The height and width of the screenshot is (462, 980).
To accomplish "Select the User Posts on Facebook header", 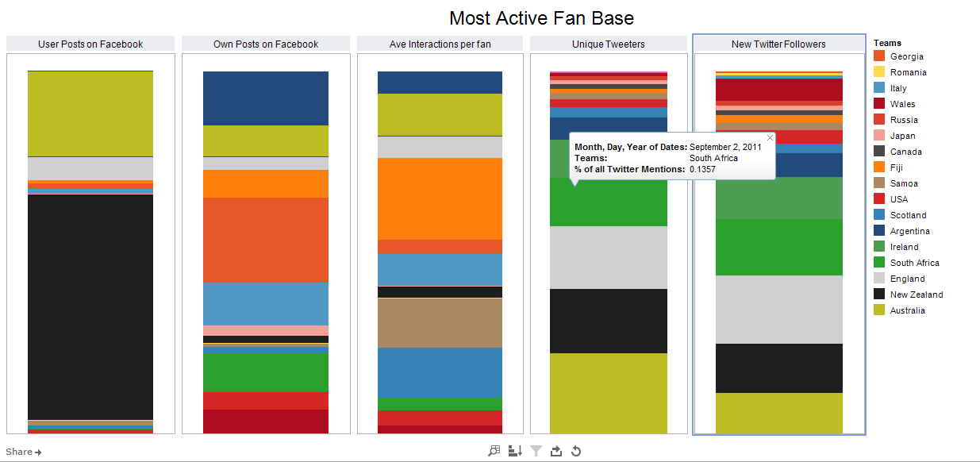I will (x=90, y=44).
